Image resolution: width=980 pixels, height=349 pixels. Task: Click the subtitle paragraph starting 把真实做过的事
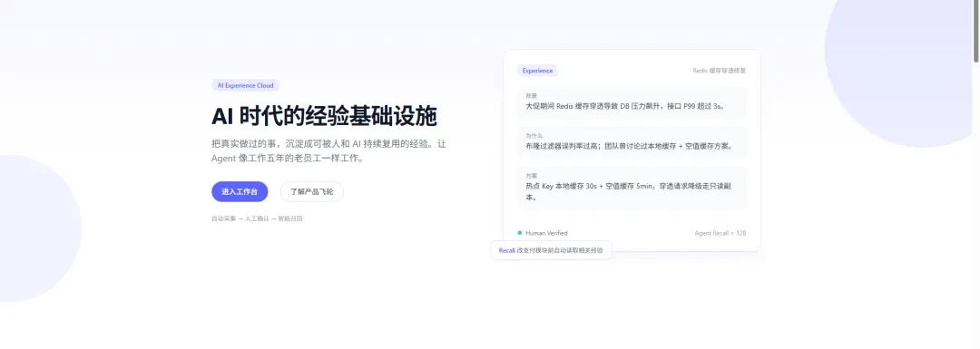(x=329, y=151)
